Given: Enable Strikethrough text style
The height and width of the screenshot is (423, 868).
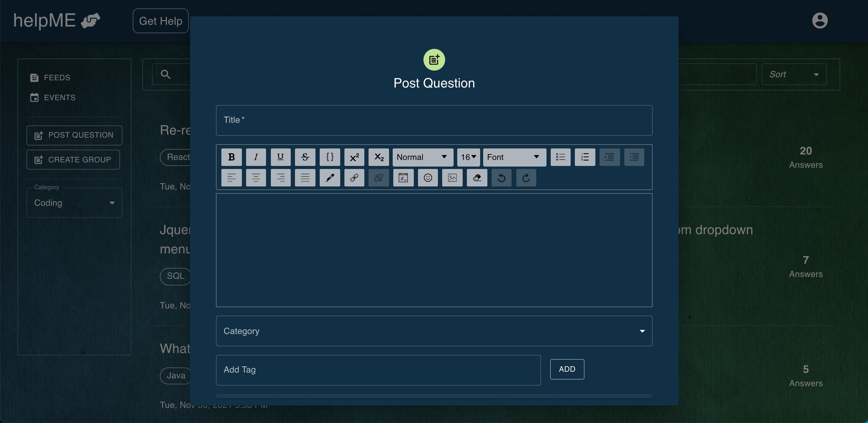Looking at the screenshot, I should point(305,157).
